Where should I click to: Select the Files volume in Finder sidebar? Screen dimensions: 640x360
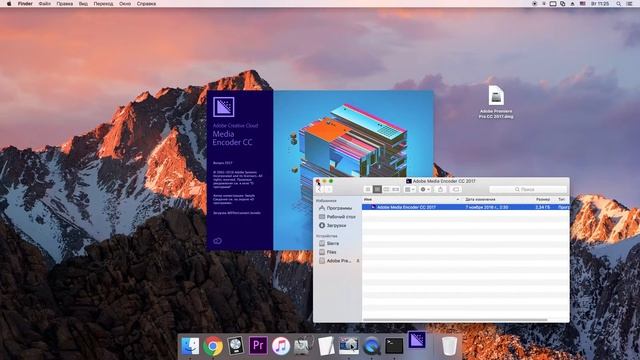click(x=328, y=252)
